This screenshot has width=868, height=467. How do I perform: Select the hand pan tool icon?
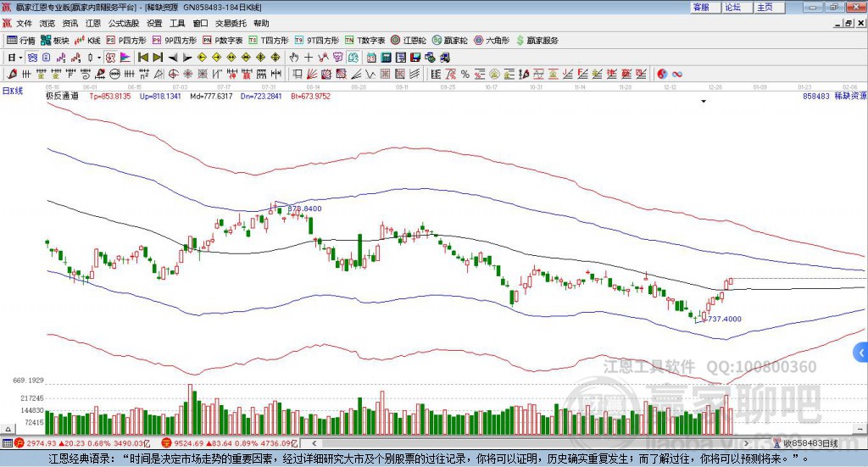[x=293, y=58]
